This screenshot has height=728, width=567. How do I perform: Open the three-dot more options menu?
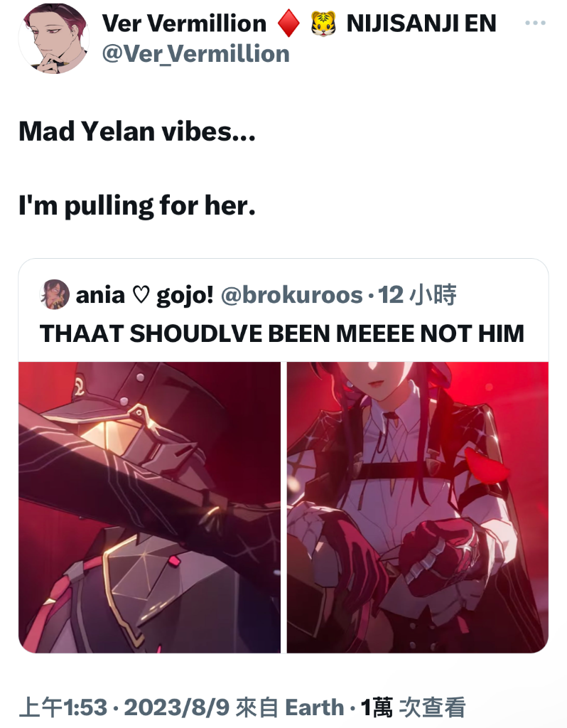(535, 23)
